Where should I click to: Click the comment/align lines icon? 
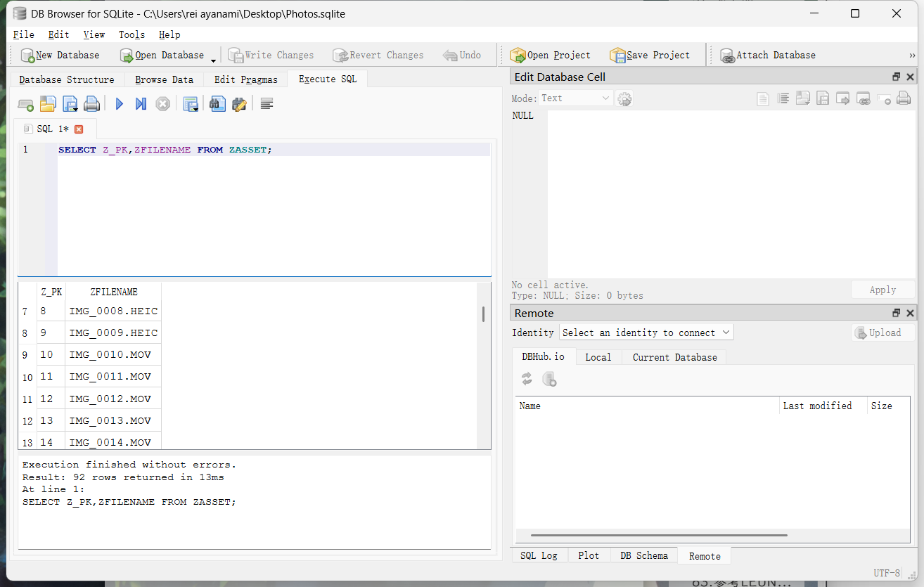[x=267, y=104]
